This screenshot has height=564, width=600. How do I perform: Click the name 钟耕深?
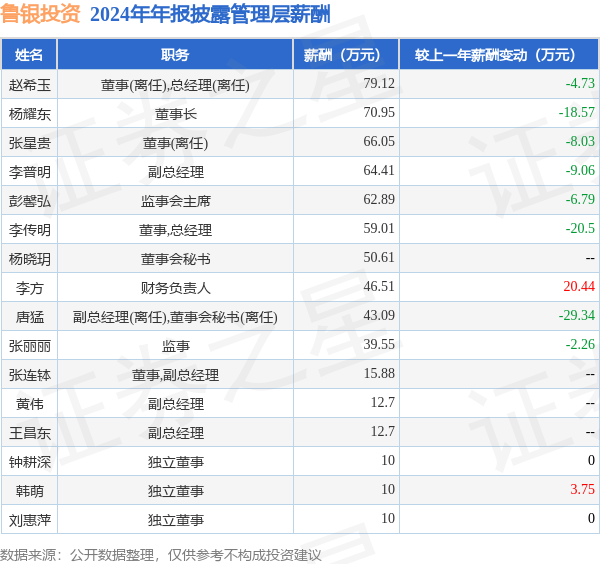[x=29, y=462]
